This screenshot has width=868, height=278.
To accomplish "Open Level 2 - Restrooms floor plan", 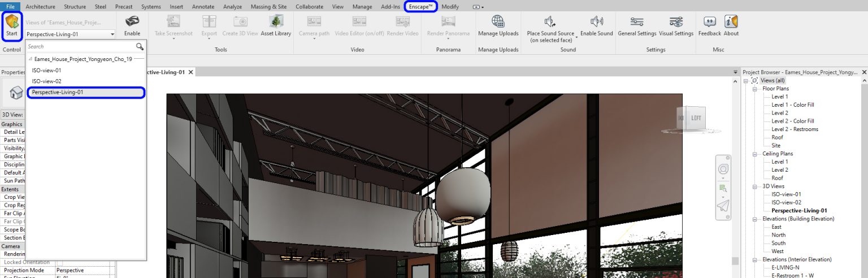I will 795,129.
